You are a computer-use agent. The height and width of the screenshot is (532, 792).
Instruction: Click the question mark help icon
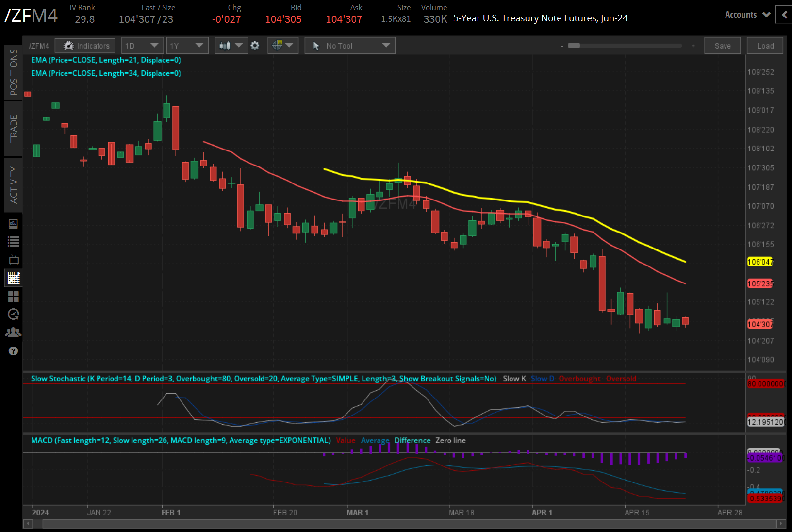click(x=14, y=351)
